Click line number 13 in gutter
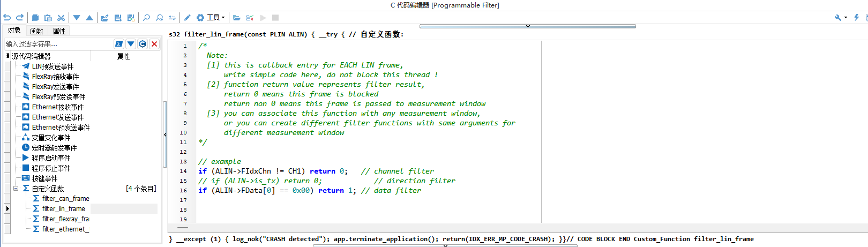Image resolution: width=868 pixels, height=247 pixels. coord(183,162)
